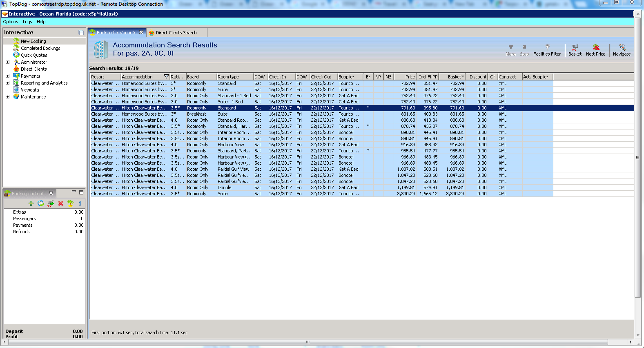Select Payments in the Interactive tree
Image resolution: width=644 pixels, height=348 pixels.
pos(30,76)
